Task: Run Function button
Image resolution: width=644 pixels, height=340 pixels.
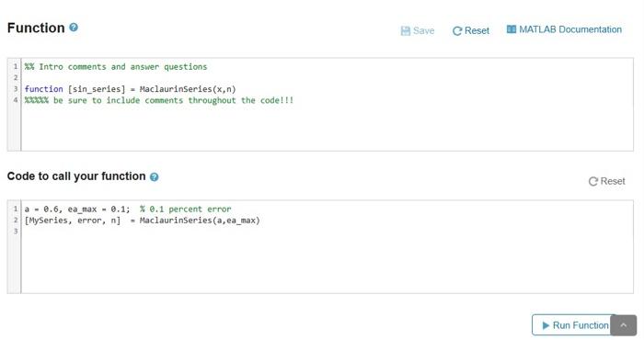Action: pos(573,325)
